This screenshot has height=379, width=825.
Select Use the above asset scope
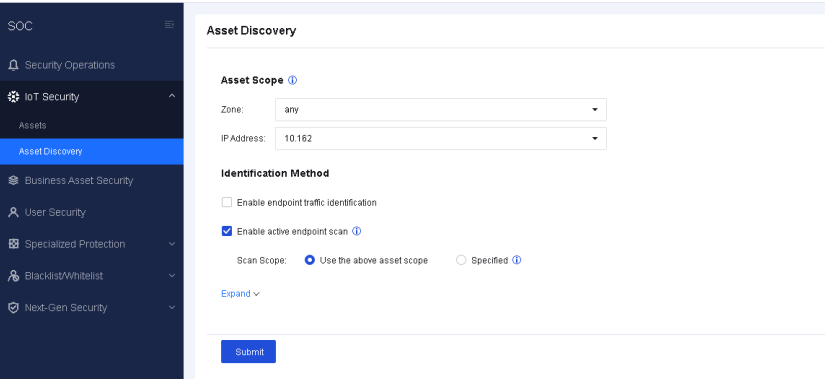click(x=310, y=260)
